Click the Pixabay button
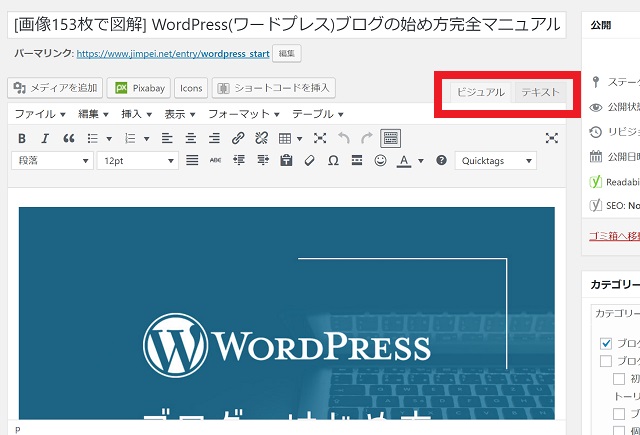Screen dimensions: 640x435 pos(139,88)
